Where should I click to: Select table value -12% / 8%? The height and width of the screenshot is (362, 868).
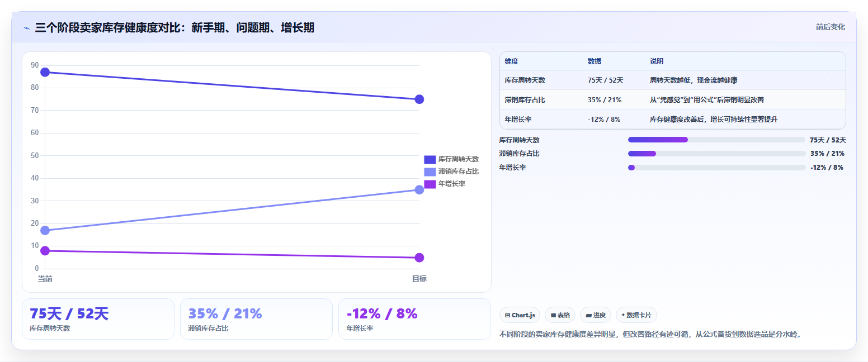coord(604,120)
